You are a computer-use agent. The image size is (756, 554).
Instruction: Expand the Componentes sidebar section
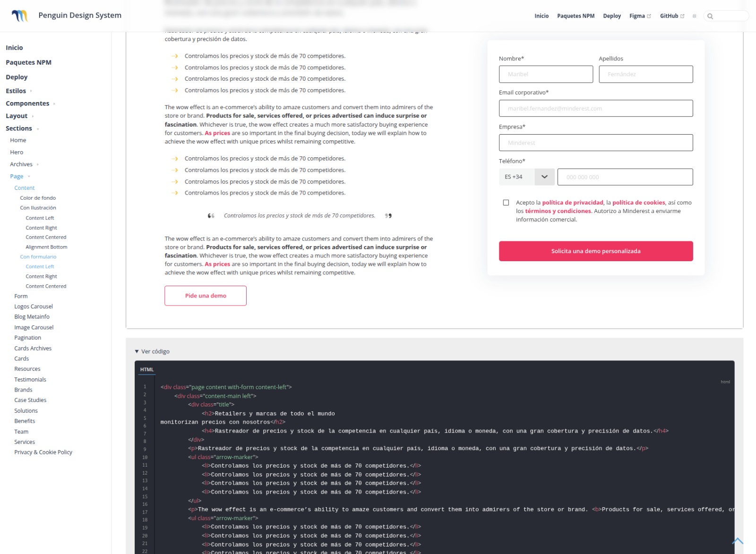point(54,104)
